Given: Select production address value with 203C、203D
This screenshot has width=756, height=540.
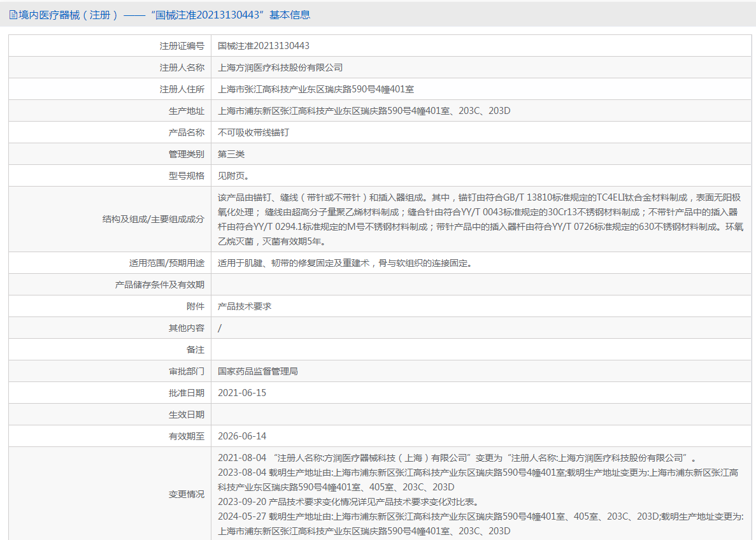Looking at the screenshot, I should tap(364, 111).
